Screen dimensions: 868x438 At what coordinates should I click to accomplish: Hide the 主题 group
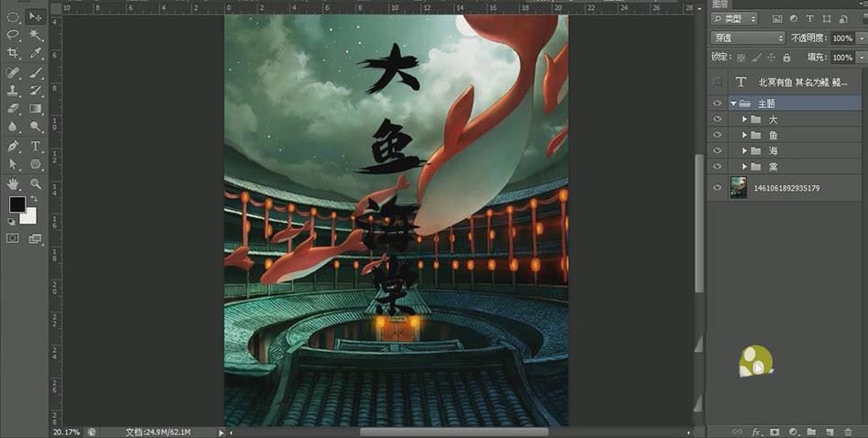718,103
